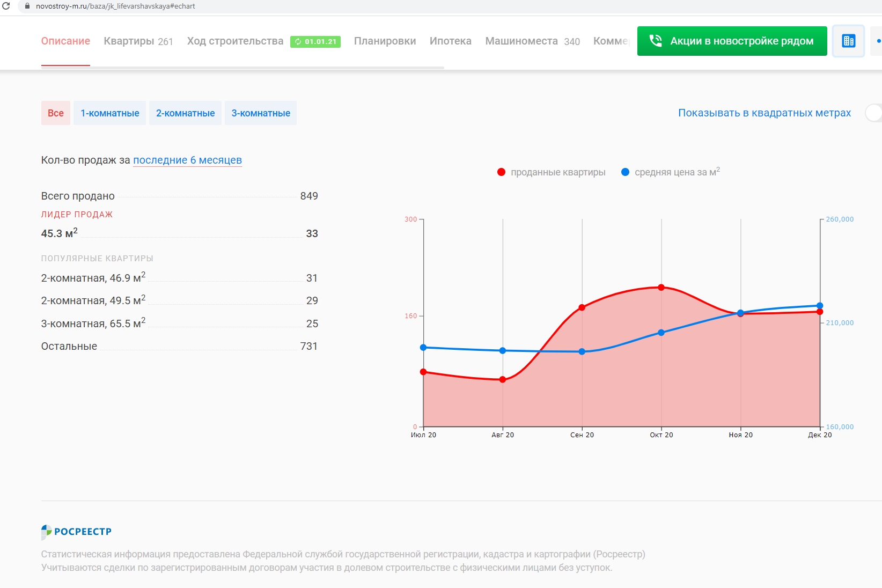Toggle 'средняя цена за м²' series label
882x588 pixels.
pyautogui.click(x=677, y=172)
